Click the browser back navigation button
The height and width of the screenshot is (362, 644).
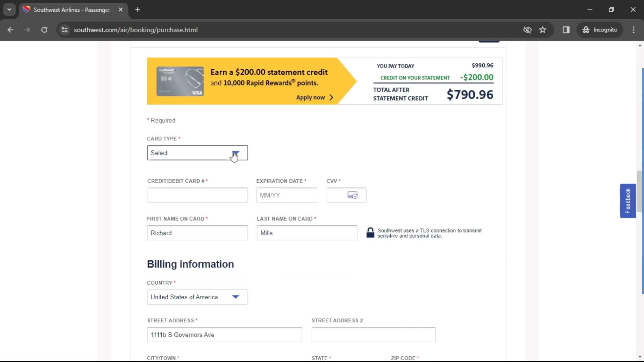coord(11,29)
